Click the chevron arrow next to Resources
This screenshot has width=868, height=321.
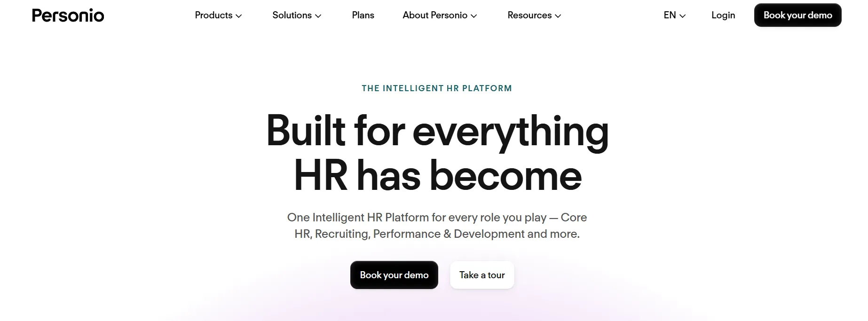pos(558,16)
